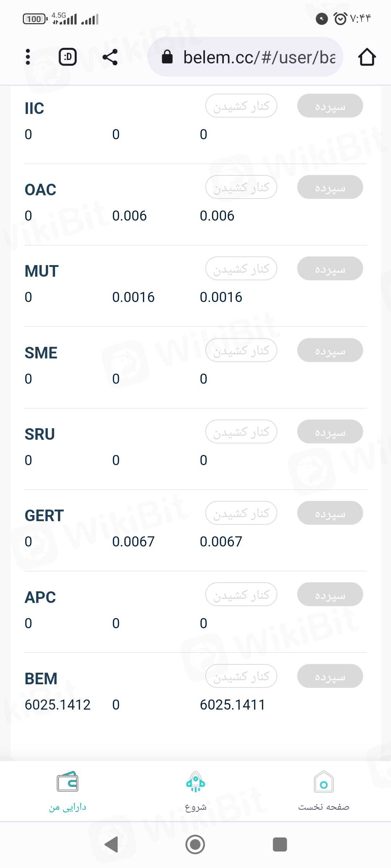Tap the BEM balance 6025.1412 value
391x868 pixels.
58,705
